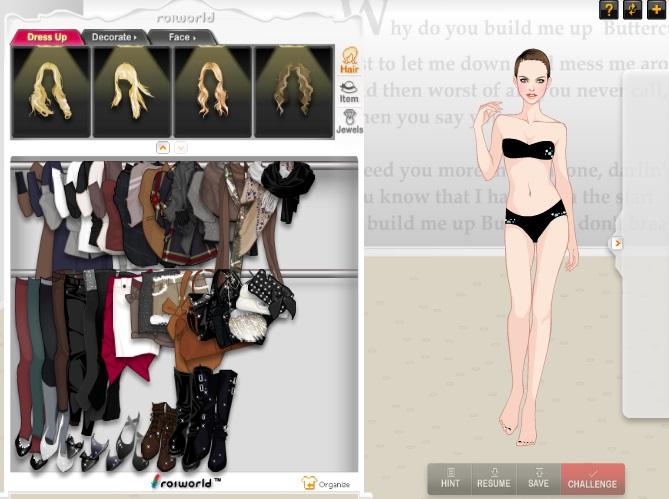Image resolution: width=669 pixels, height=499 pixels.
Task: Open the Jewels category
Action: click(x=349, y=123)
